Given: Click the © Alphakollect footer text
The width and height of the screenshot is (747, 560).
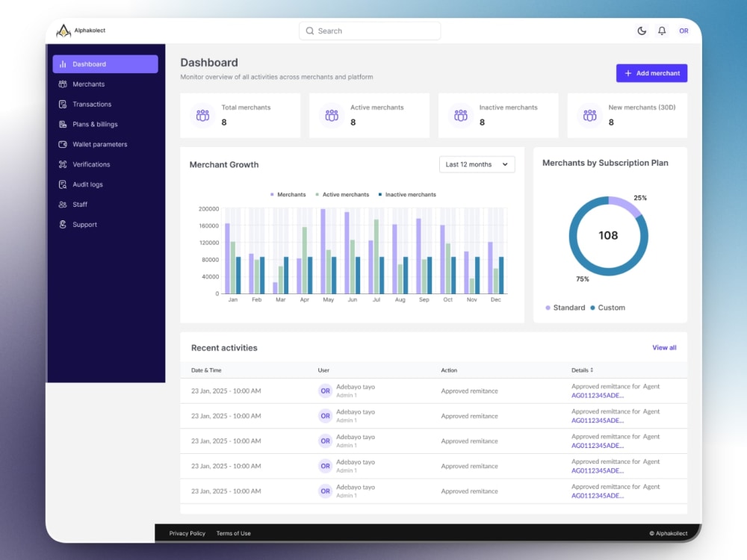Looking at the screenshot, I should (x=669, y=533).
